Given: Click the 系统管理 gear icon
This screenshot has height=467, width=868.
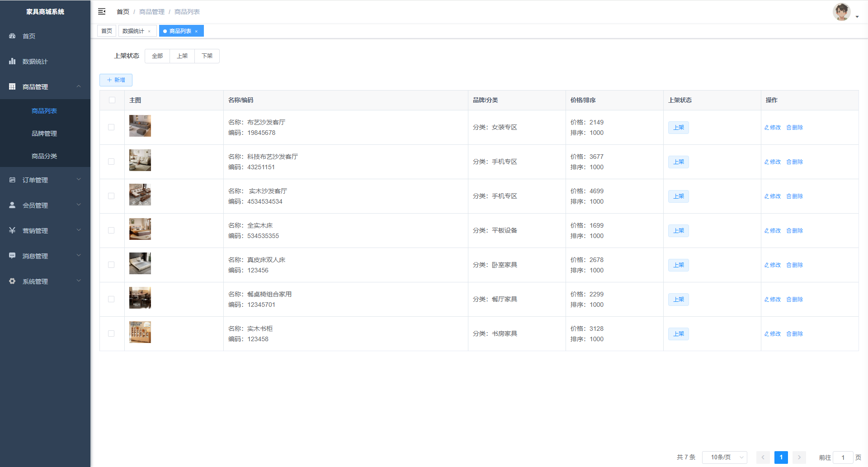Looking at the screenshot, I should coord(12,281).
